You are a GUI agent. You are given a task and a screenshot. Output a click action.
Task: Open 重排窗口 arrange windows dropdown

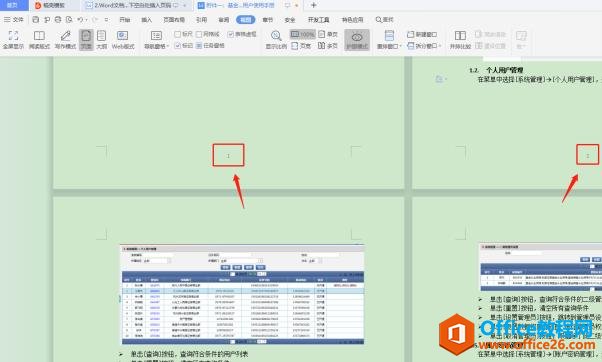[x=389, y=40]
